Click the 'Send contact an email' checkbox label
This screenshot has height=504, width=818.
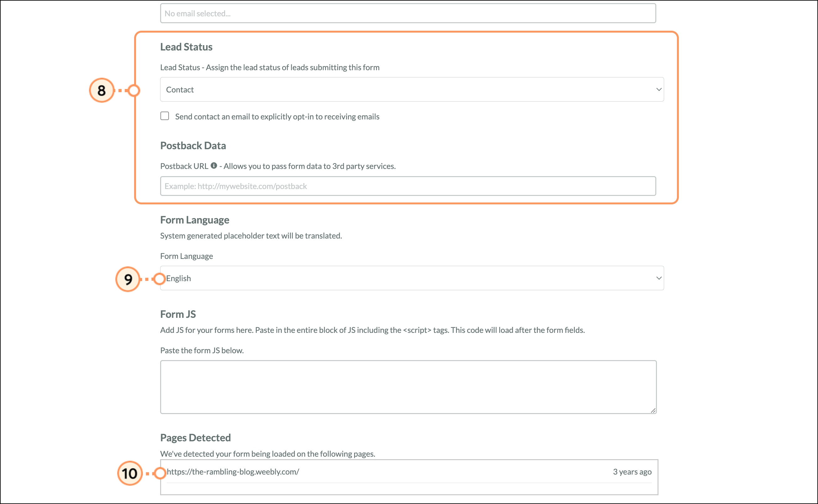point(277,117)
